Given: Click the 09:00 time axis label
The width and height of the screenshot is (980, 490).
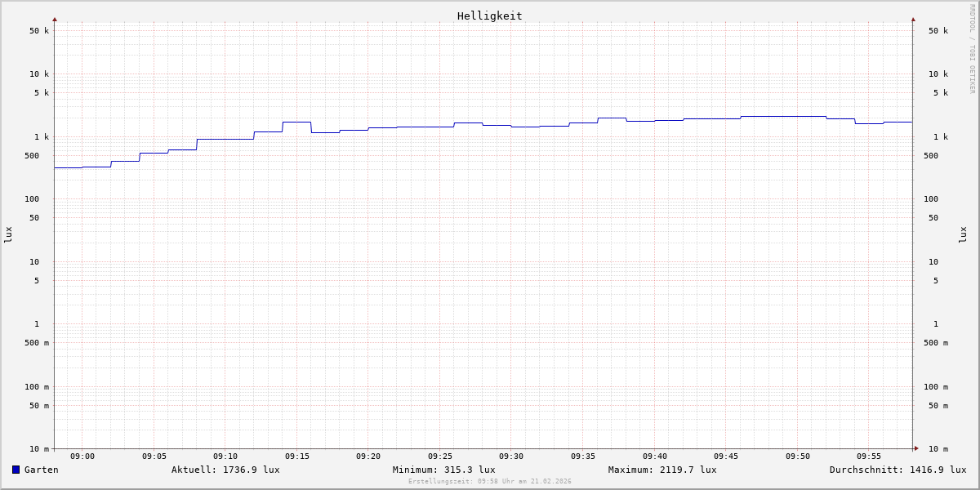Looking at the screenshot, I should (82, 457).
